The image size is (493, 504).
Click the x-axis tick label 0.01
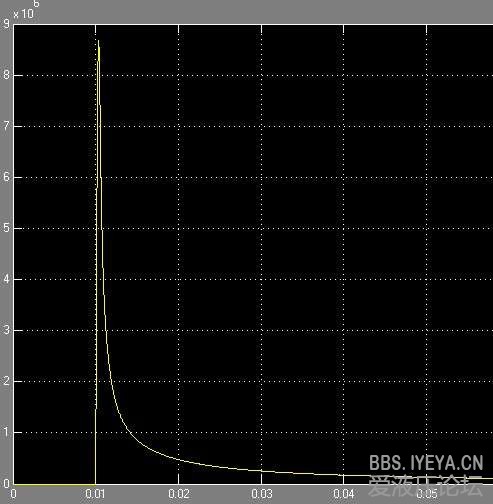click(96, 494)
